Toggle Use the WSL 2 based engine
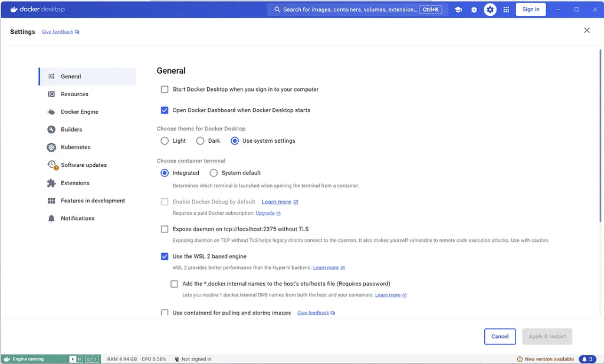Viewport: 604px width, 364px height. (x=165, y=257)
